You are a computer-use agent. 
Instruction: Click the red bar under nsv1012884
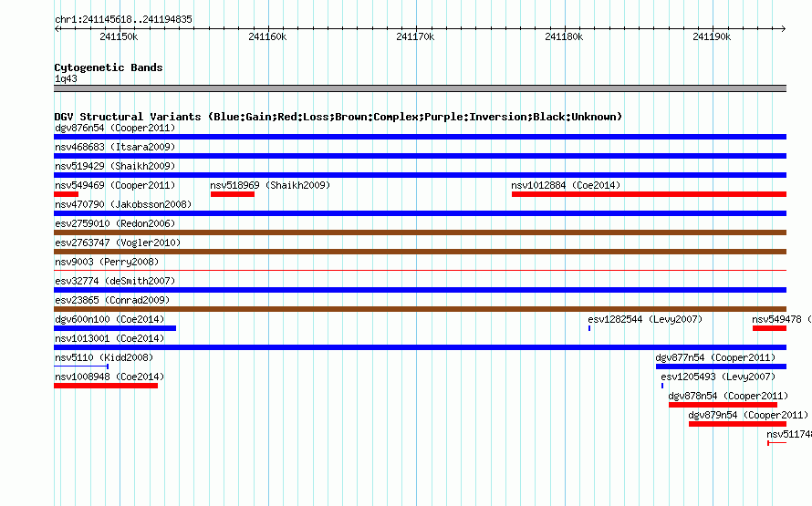click(649, 194)
